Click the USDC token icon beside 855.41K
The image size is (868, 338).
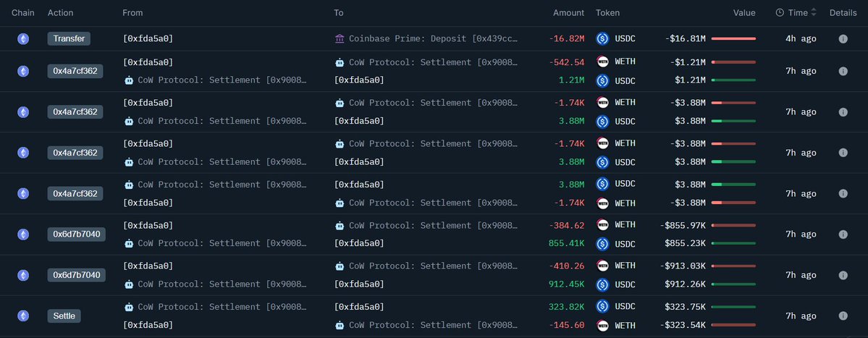pos(602,244)
